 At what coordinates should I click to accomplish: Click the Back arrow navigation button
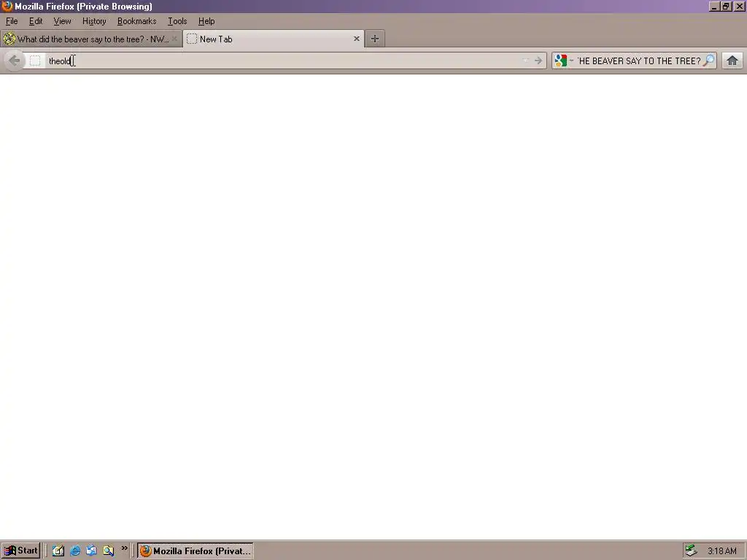15,61
